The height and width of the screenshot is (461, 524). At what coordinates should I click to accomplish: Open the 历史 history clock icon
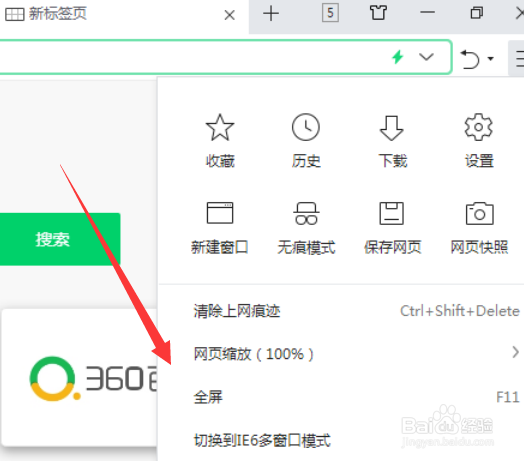pyautogui.click(x=306, y=128)
